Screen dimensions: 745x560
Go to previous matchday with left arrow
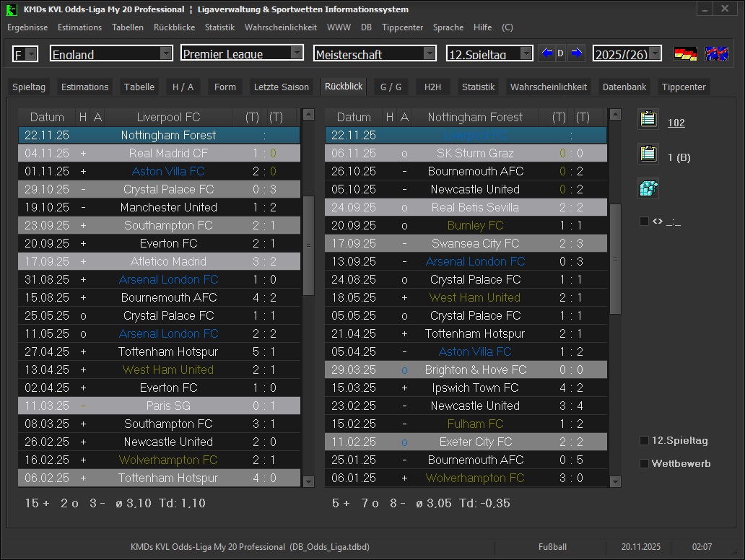[547, 53]
